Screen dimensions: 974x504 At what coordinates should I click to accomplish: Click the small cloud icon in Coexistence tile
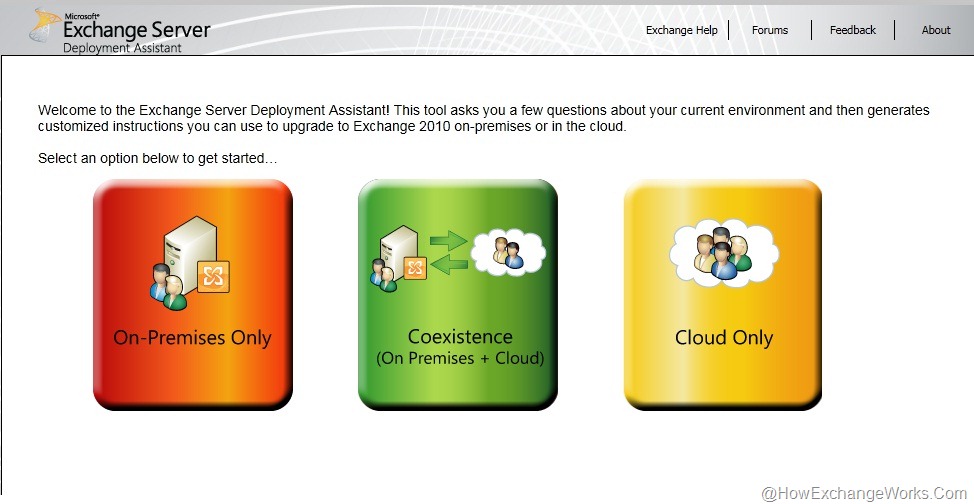pos(508,250)
